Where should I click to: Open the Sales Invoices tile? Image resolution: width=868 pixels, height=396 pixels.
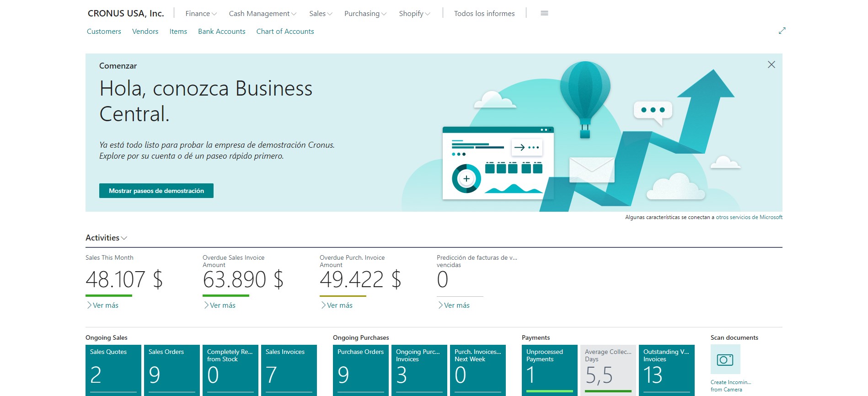click(289, 370)
